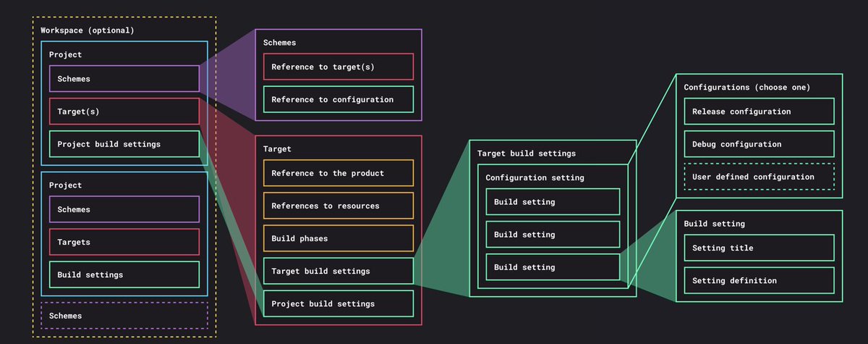Click "References to resources" box

click(x=339, y=206)
